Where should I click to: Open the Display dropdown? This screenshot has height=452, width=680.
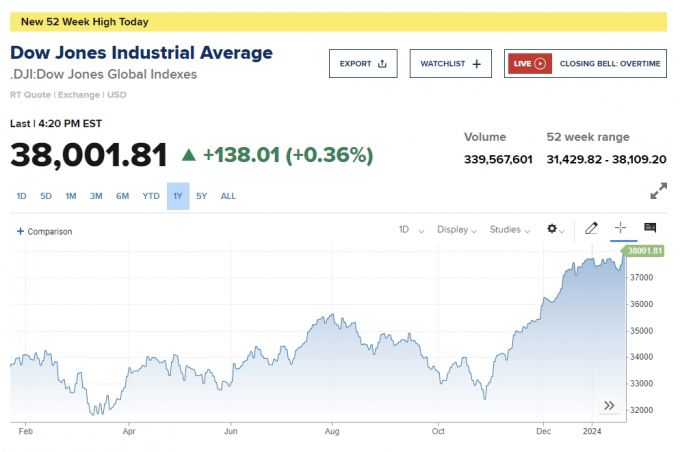pos(457,229)
